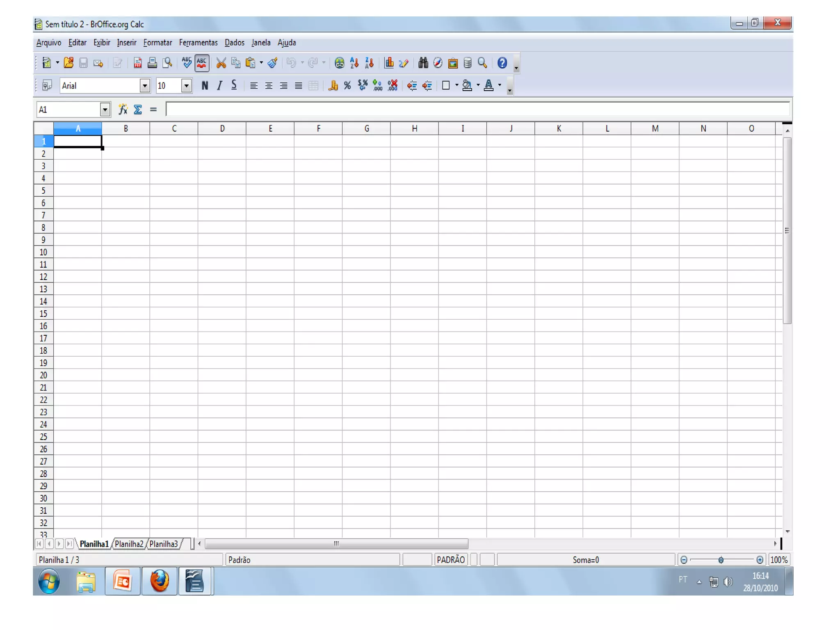The image size is (840, 630).
Task: Open the Insert Chart tool
Action: click(389, 63)
